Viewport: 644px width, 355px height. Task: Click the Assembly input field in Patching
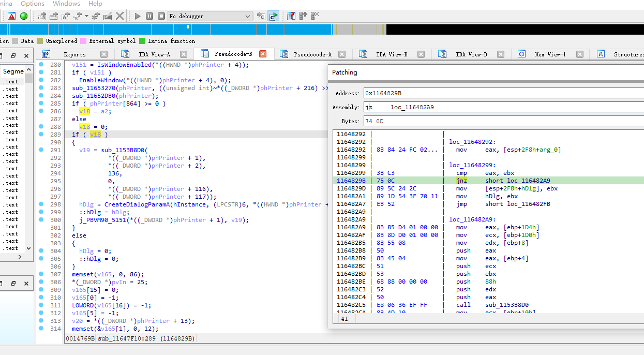tap(503, 107)
